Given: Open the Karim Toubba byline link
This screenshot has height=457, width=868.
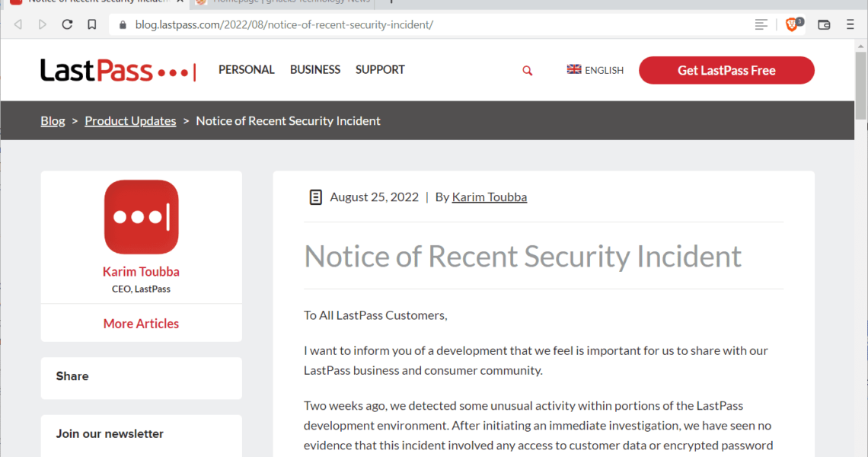Looking at the screenshot, I should (x=489, y=197).
